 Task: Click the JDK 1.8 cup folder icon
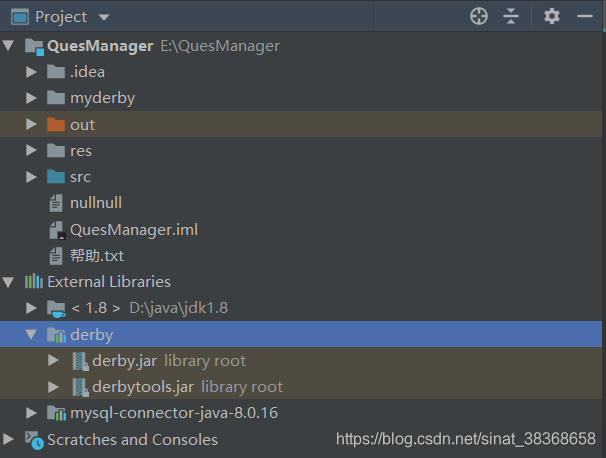point(56,309)
